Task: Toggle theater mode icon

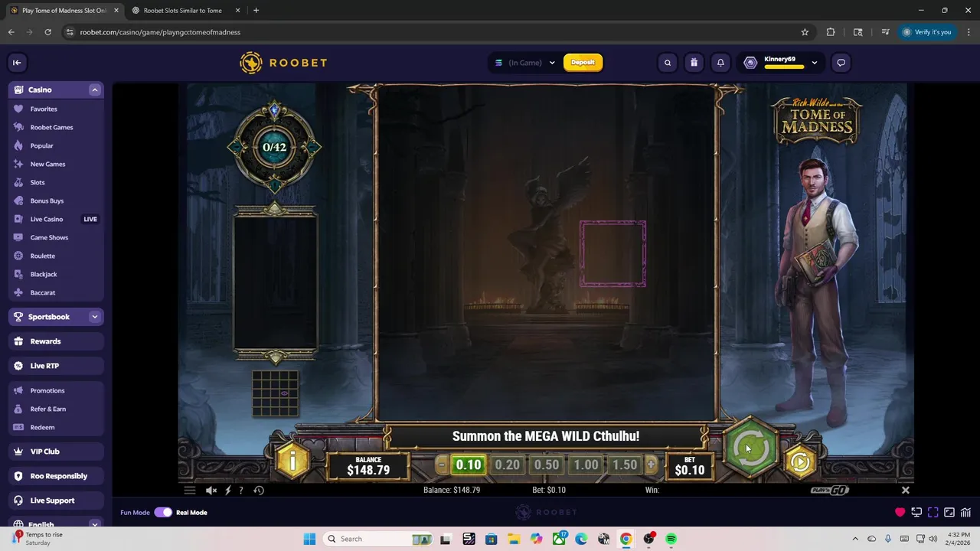Action: [949, 512]
